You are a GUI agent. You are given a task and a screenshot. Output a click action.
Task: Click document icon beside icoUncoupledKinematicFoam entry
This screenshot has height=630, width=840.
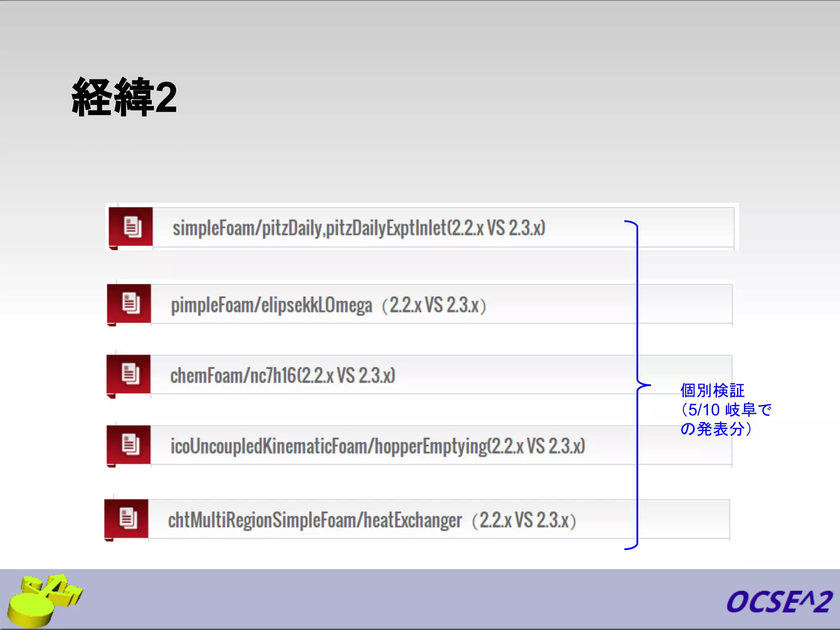click(130, 445)
